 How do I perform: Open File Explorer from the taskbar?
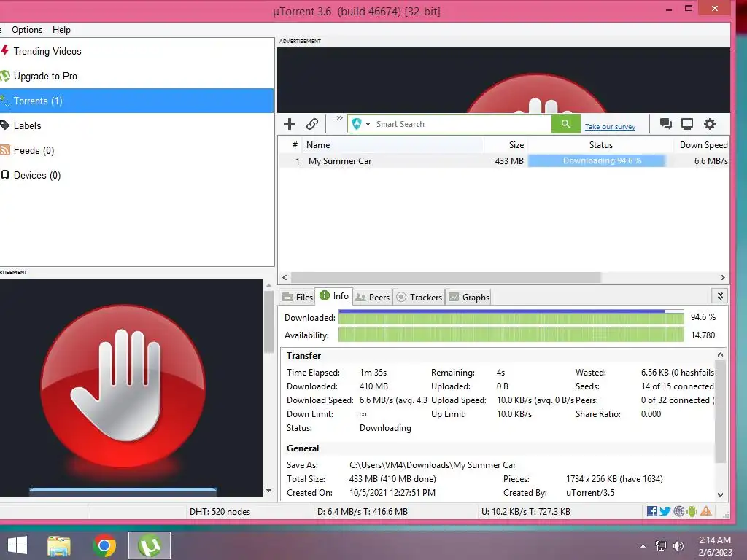pos(59,545)
